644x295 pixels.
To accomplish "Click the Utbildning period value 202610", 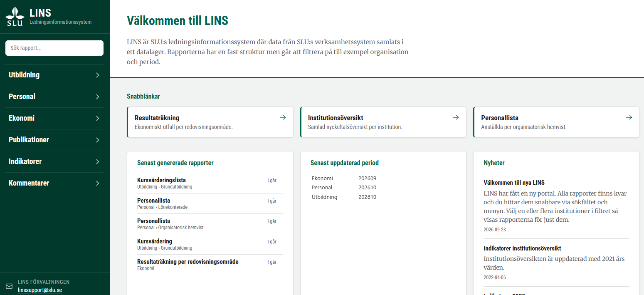I will pyautogui.click(x=367, y=197).
